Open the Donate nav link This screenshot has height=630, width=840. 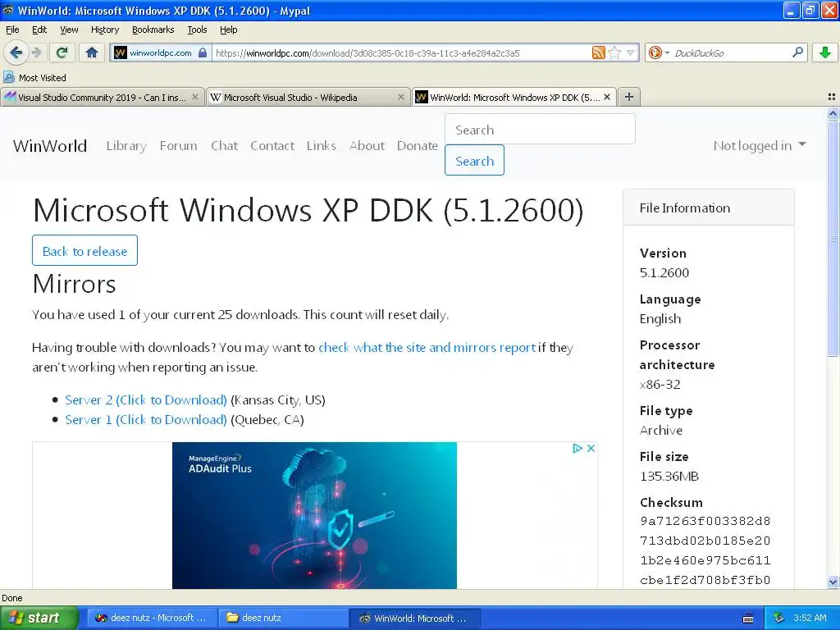[x=418, y=146]
